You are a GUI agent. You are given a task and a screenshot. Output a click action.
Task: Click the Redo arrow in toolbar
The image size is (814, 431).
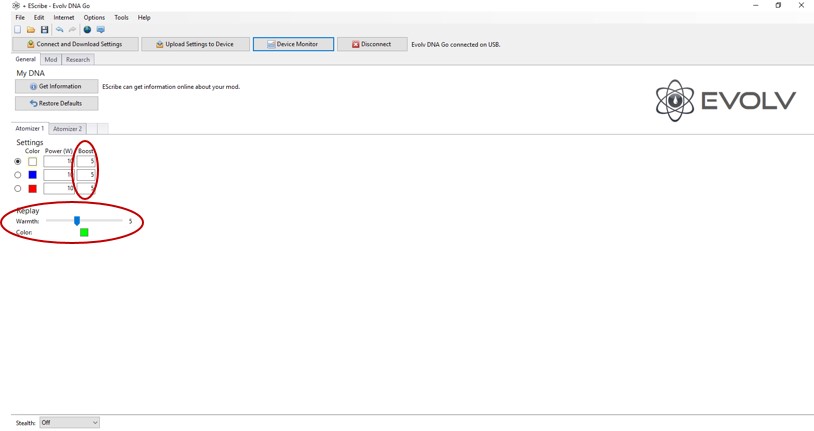click(x=72, y=30)
